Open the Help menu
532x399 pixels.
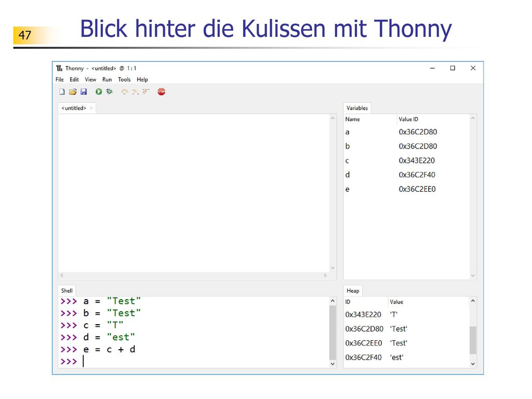(142, 79)
